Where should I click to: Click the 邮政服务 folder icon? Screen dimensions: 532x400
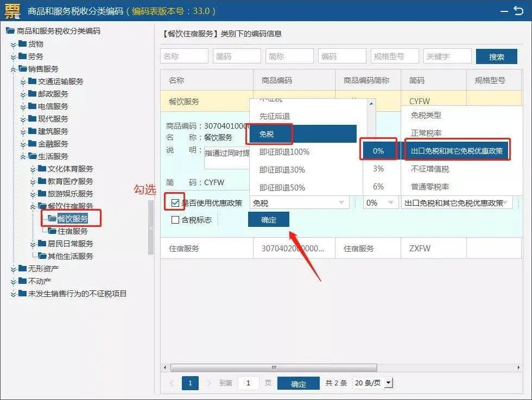32,94
